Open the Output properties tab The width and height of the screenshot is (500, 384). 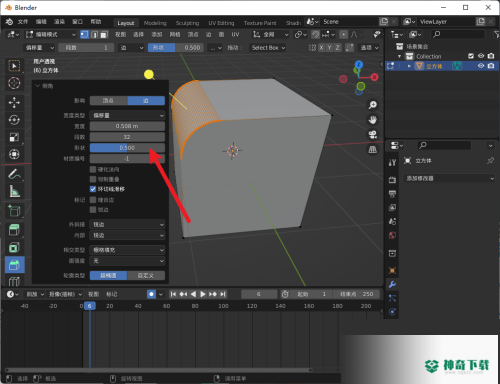[x=392, y=194]
